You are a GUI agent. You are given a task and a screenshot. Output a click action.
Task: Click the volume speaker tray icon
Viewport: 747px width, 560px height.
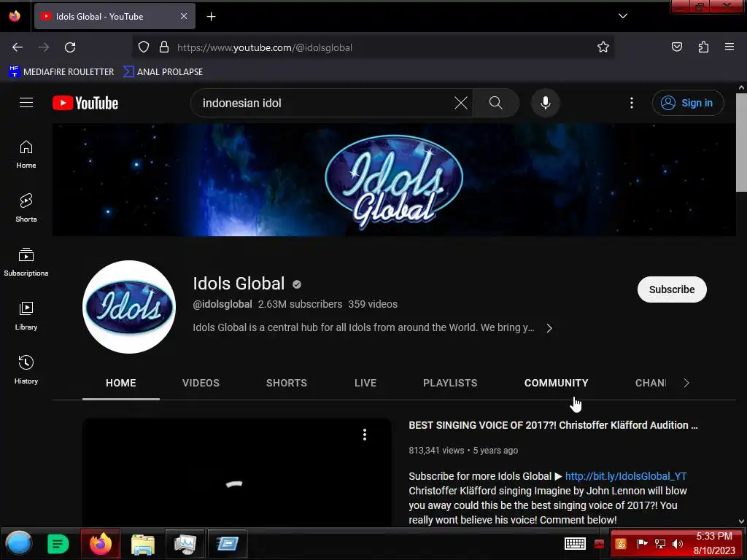click(678, 544)
